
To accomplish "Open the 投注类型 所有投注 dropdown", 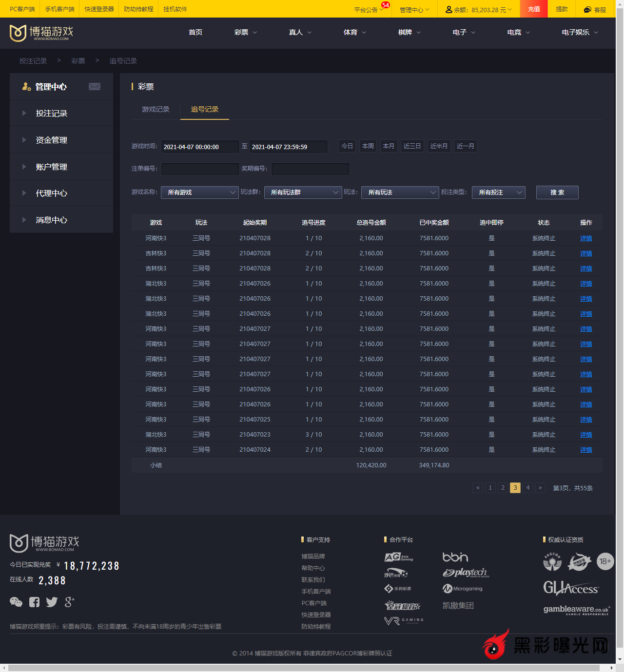I will (x=498, y=192).
